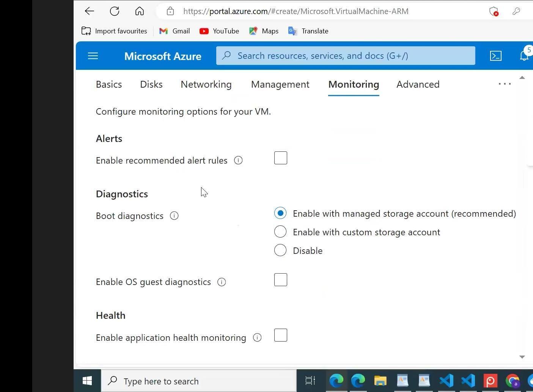The height and width of the screenshot is (392, 533).
Task: Open the YouTube bookmark
Action: pyautogui.click(x=219, y=31)
